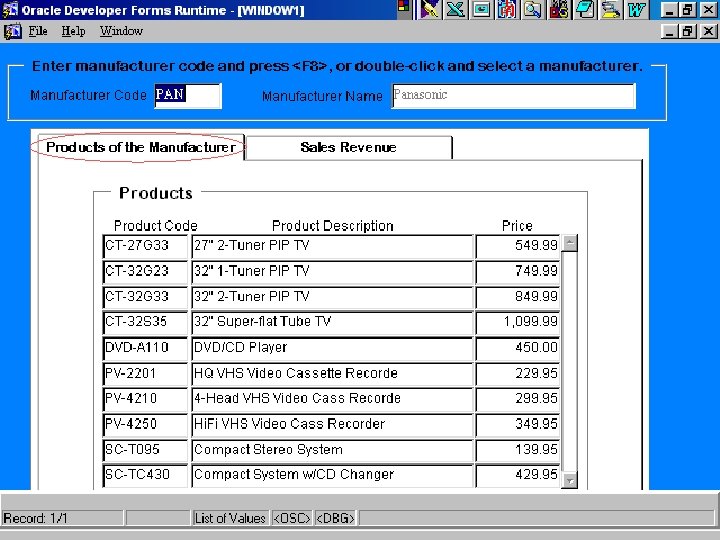The height and width of the screenshot is (540, 720).
Task: Click the products list scroll down arrow
Action: click(x=569, y=480)
